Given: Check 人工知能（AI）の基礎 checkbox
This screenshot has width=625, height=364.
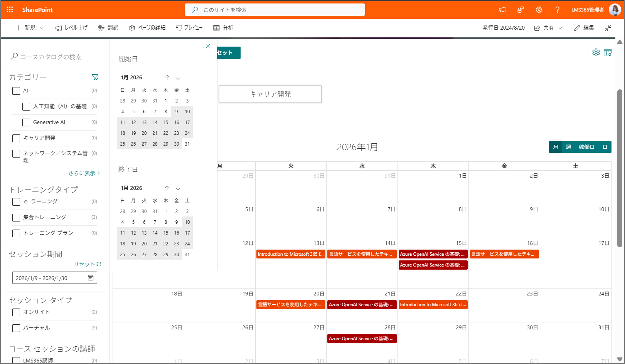Looking at the screenshot, I should click(x=26, y=107).
